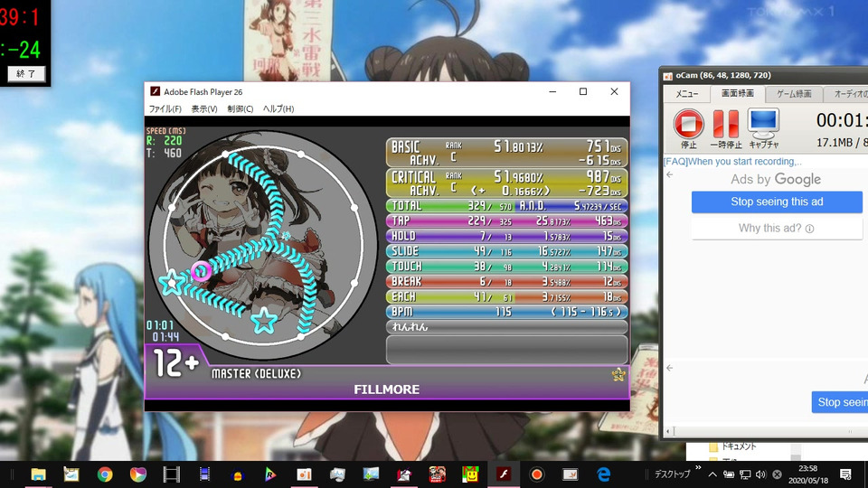Viewport: 868px width, 488px height.
Task: Click the TOUCH 38 / 98 row
Action: [x=506, y=267]
